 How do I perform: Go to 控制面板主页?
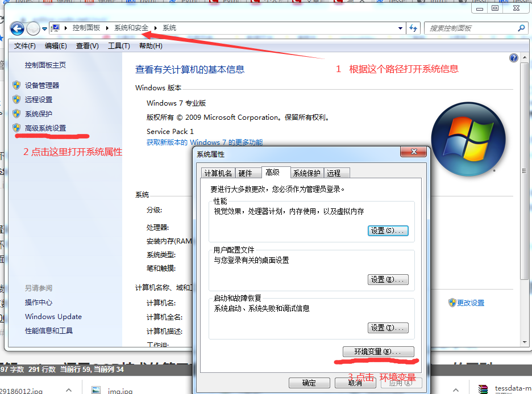(x=45, y=65)
